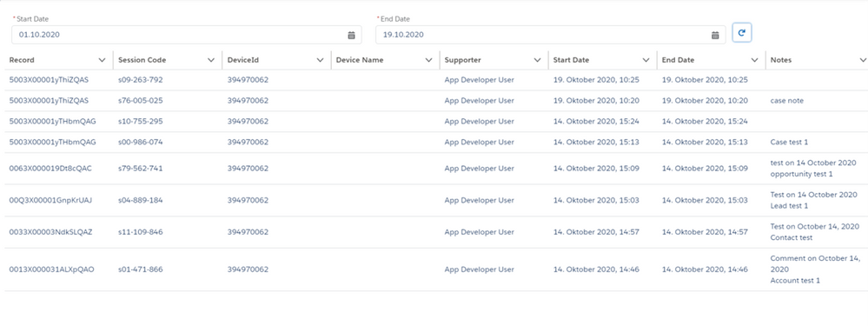Open the Start Date column dropdown chevron

point(646,60)
